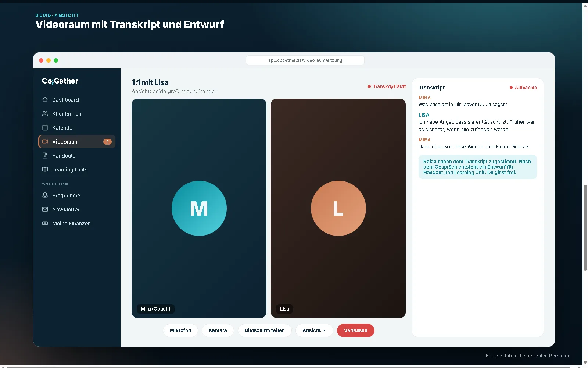The height and width of the screenshot is (368, 588).
Task: Click the Learning Units book icon
Action: click(45, 170)
